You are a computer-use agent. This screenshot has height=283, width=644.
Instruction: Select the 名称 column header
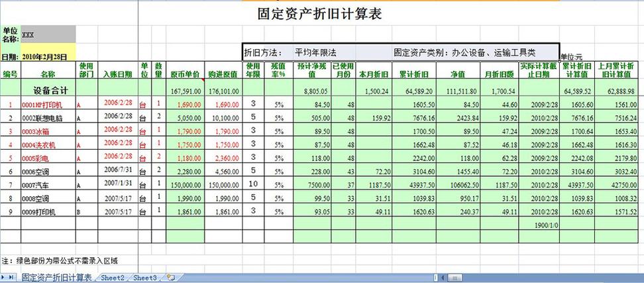click(48, 70)
